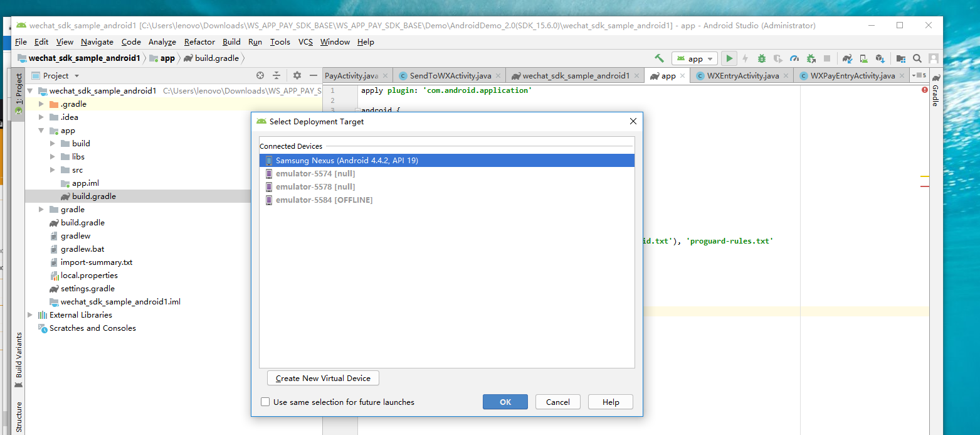Viewport: 980px width, 435px height.
Task: Close the app build.gradle editor tab
Action: (x=683, y=76)
